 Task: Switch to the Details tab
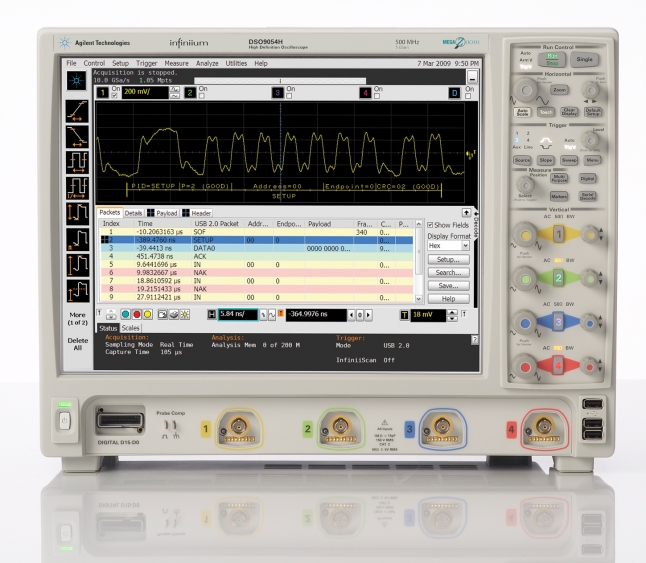(x=133, y=213)
